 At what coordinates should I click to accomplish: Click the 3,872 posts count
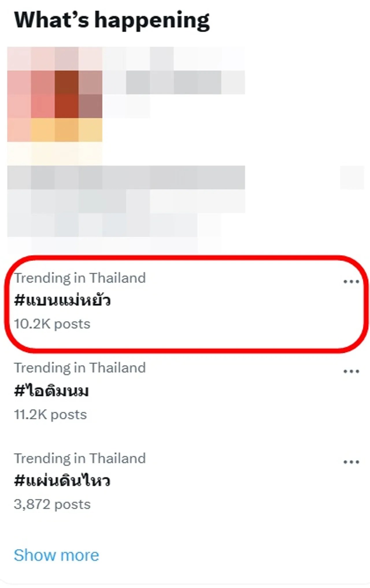pos(52,505)
